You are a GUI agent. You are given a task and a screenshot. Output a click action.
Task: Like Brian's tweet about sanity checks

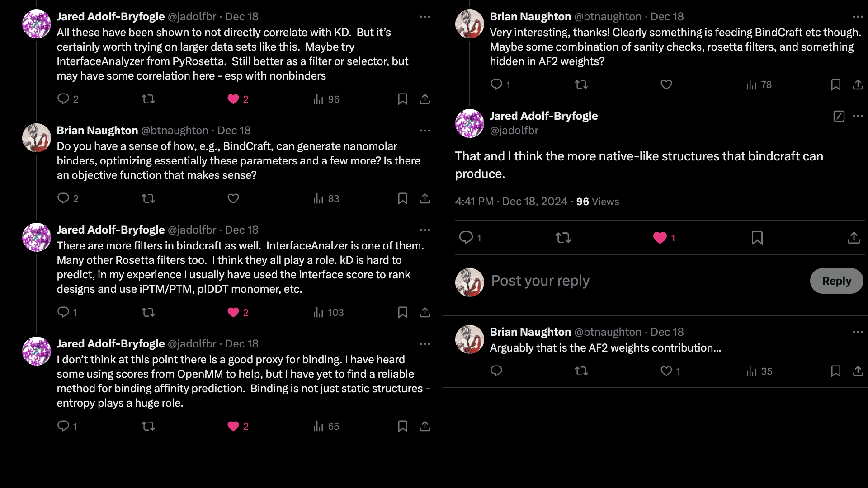click(x=666, y=84)
